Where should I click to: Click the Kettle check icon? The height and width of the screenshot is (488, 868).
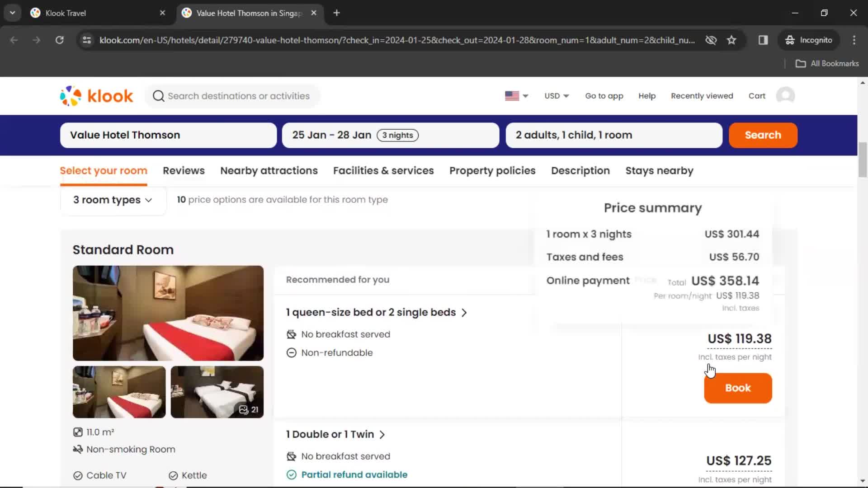click(173, 476)
